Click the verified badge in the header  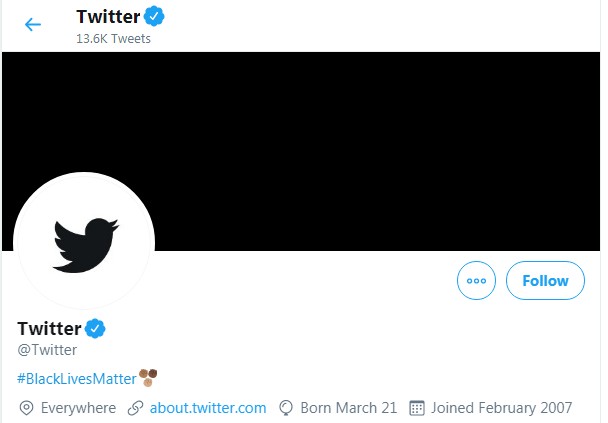154,16
